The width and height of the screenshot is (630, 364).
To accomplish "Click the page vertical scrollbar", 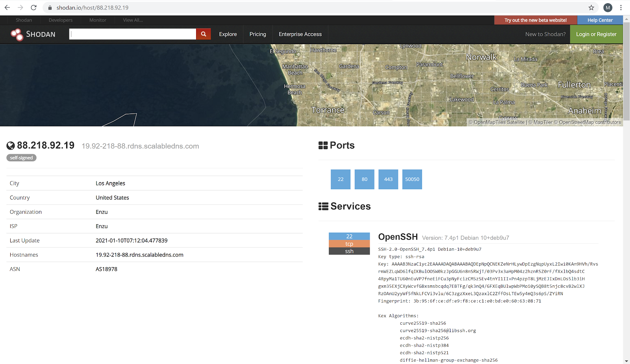I will coord(626,71).
